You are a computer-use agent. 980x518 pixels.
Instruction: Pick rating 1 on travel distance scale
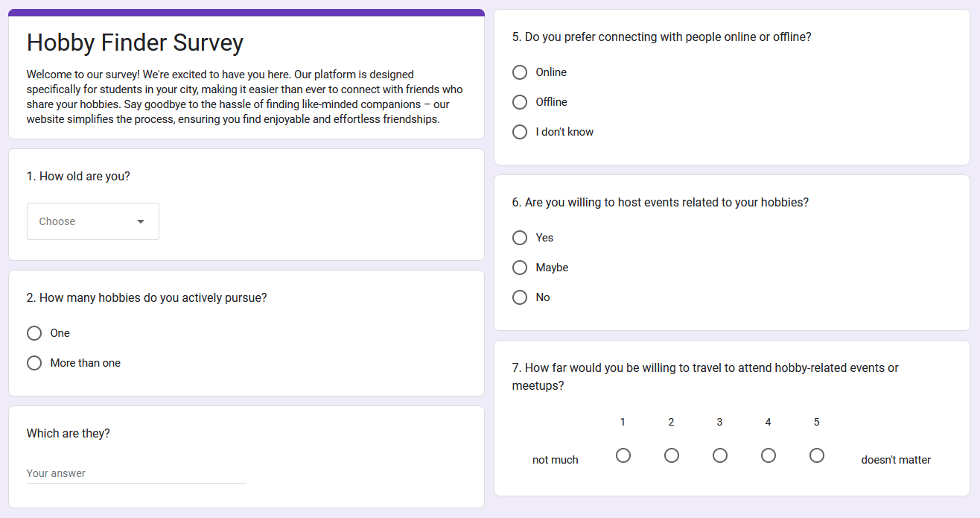pyautogui.click(x=623, y=455)
